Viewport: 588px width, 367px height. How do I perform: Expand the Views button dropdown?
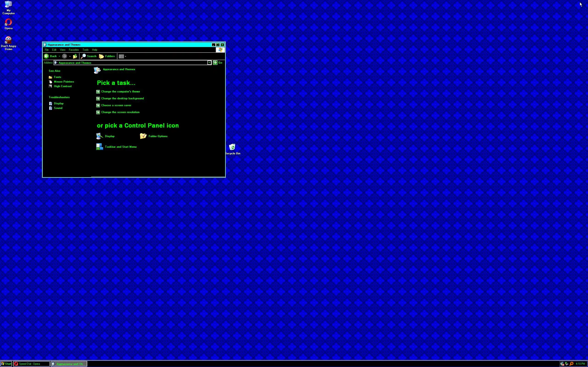[125, 56]
